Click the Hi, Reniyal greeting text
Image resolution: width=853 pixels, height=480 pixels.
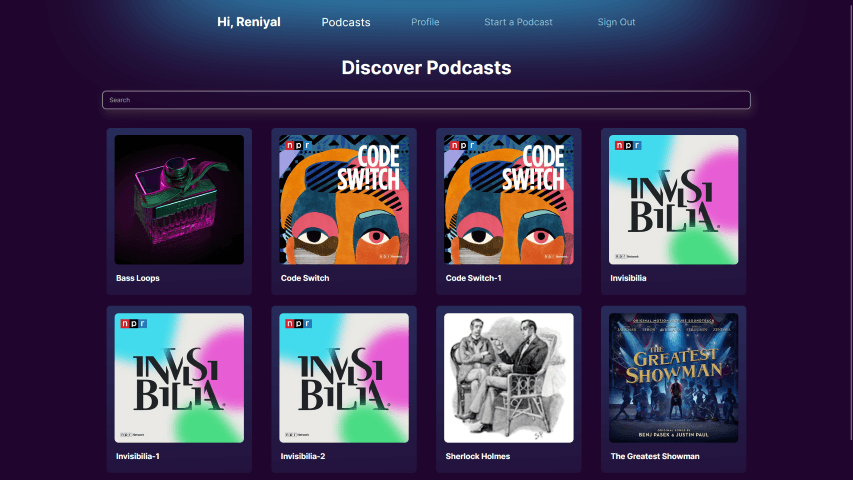tap(249, 22)
